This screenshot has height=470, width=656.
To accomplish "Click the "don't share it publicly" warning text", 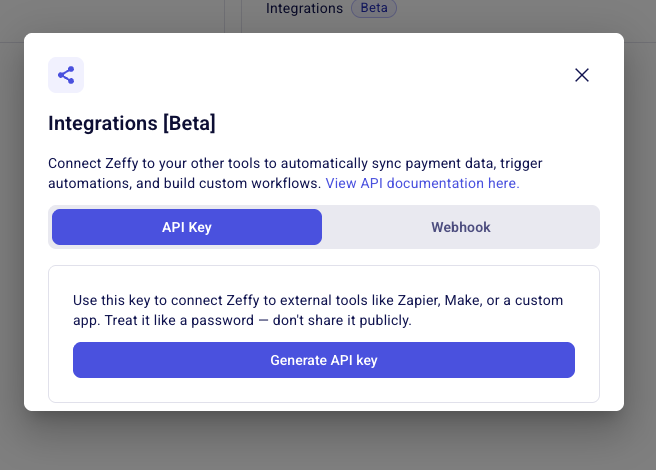I will 340,321.
